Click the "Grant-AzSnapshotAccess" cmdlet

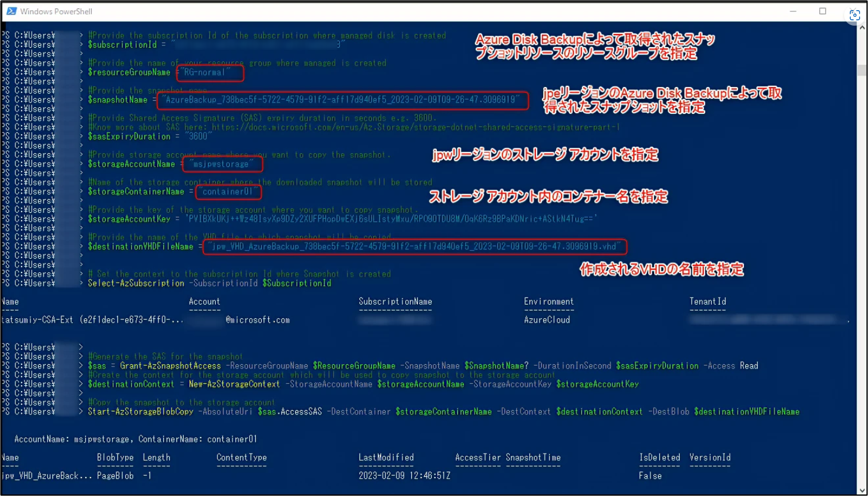tap(170, 365)
